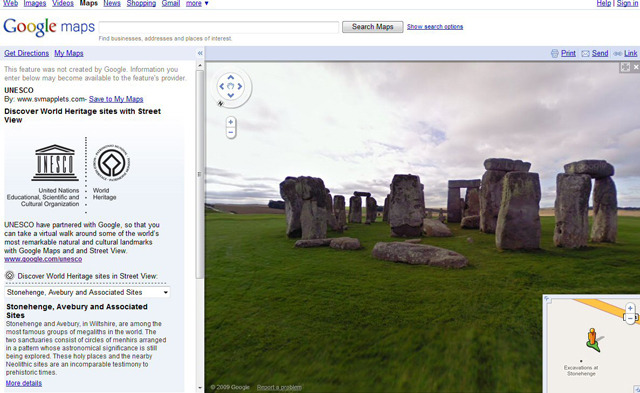
Task: Click the Search Maps button
Action: pyautogui.click(x=373, y=27)
